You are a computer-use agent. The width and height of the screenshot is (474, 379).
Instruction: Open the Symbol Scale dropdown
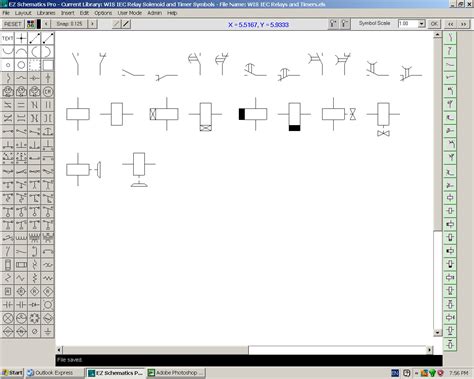tap(421, 24)
